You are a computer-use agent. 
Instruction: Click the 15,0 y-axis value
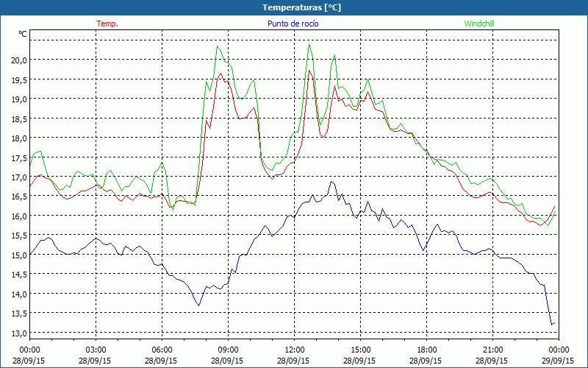coord(20,255)
